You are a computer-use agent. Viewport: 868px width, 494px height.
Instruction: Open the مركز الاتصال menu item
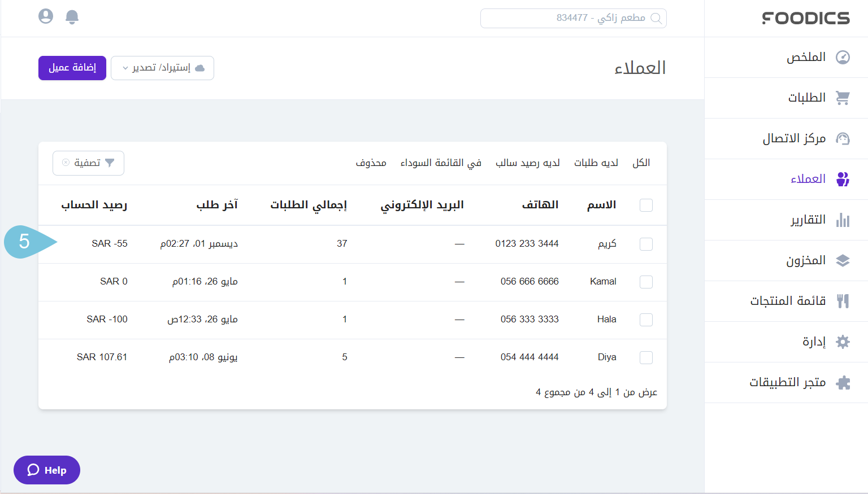coord(786,138)
